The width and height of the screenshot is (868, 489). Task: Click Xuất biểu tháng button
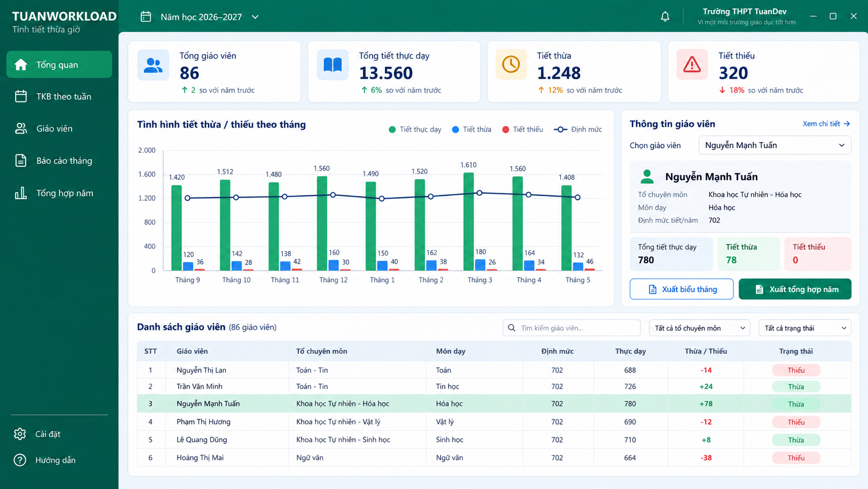(682, 289)
